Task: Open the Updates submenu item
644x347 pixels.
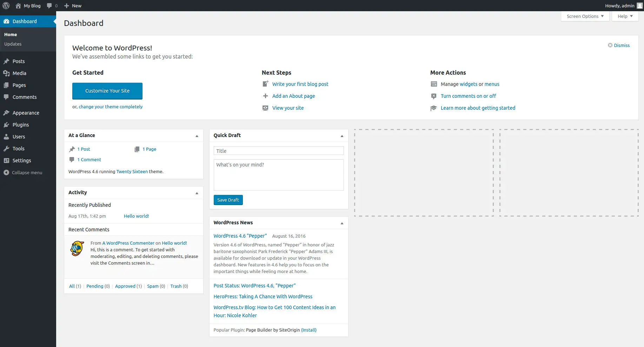Action: [x=13, y=44]
